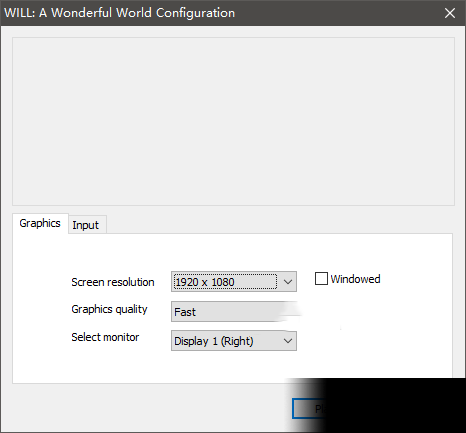Expand the Select monitor dropdown
Screen dimensions: 466x433
coord(234,341)
